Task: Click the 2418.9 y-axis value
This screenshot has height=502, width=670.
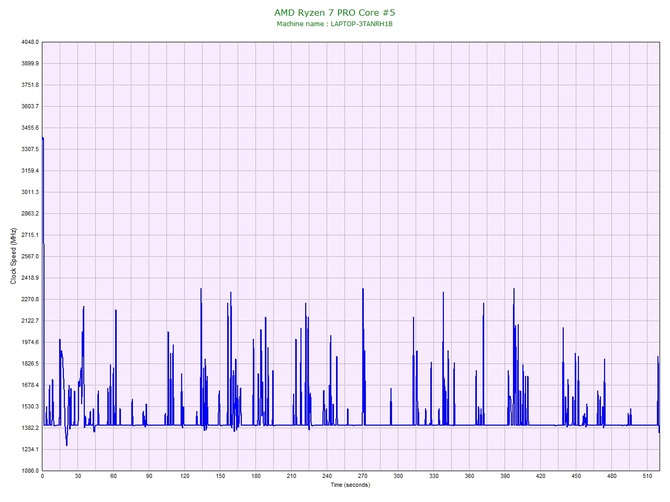Action: pyautogui.click(x=30, y=278)
